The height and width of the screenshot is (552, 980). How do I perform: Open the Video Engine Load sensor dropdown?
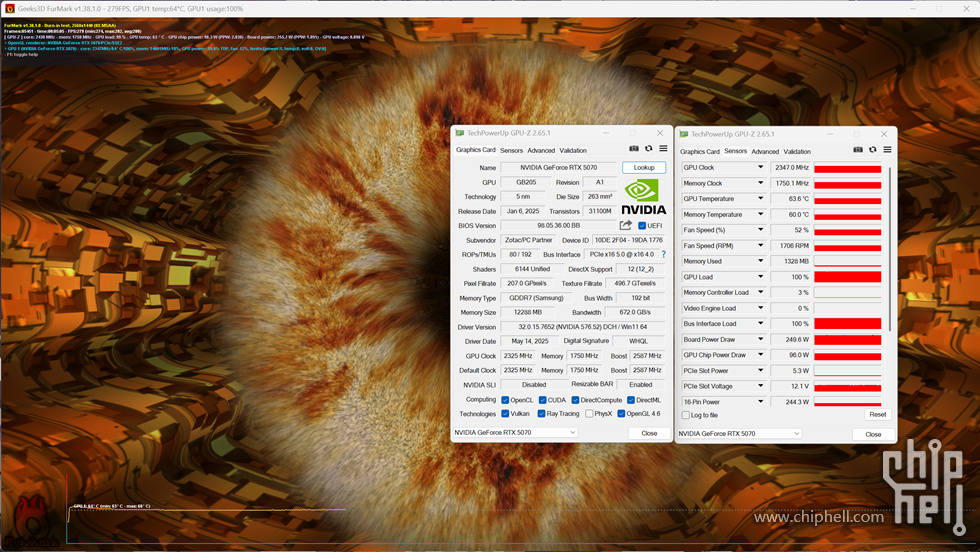click(761, 308)
